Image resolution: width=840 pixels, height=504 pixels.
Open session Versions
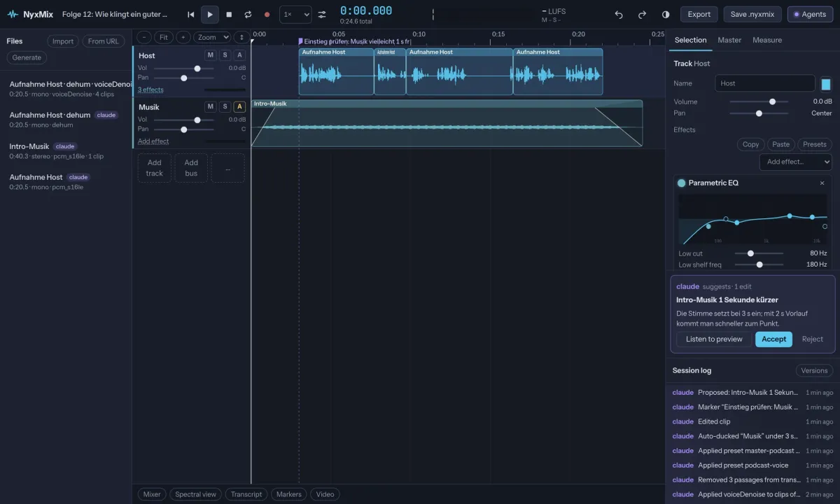(x=814, y=370)
